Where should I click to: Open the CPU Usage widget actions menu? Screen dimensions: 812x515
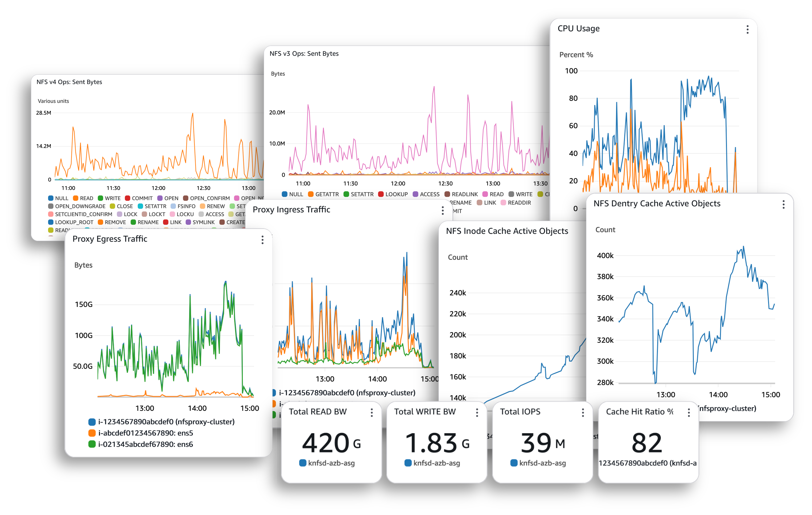(x=748, y=29)
